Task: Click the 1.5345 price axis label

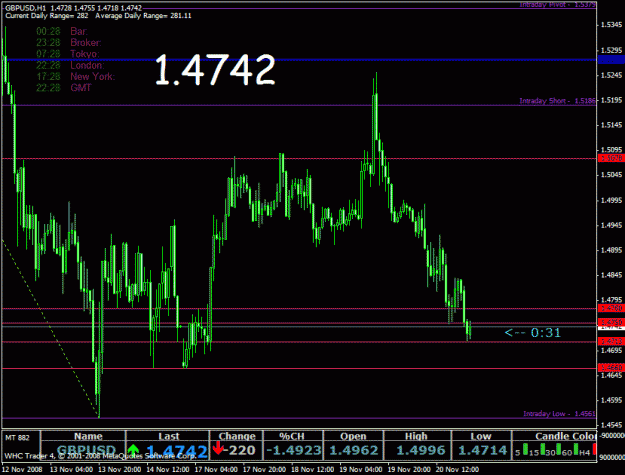Action: click(611, 25)
